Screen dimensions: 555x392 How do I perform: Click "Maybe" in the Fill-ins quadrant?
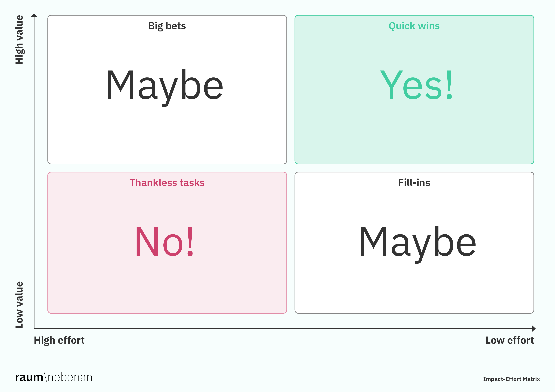pos(418,242)
